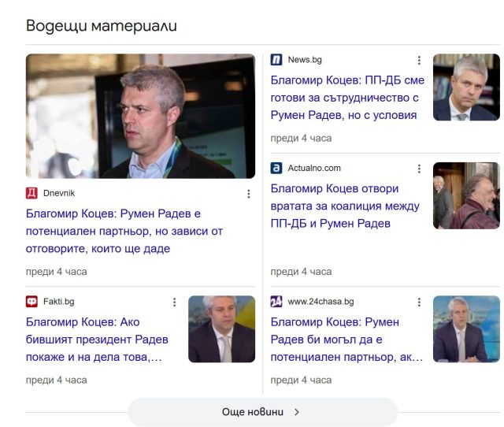Click the Dnevnik source logo icon

(31, 193)
